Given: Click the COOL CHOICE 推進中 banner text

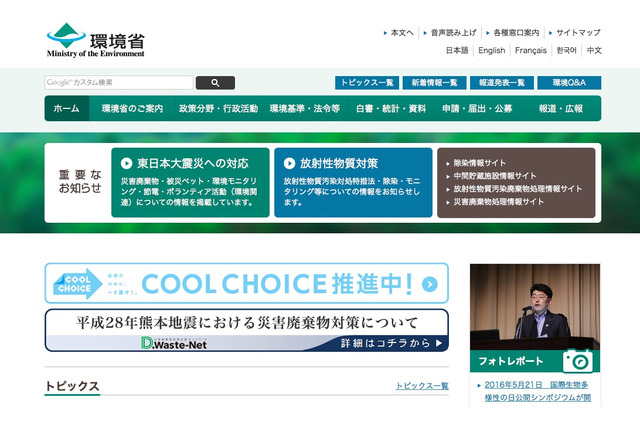Looking at the screenshot, I should pos(277,284).
